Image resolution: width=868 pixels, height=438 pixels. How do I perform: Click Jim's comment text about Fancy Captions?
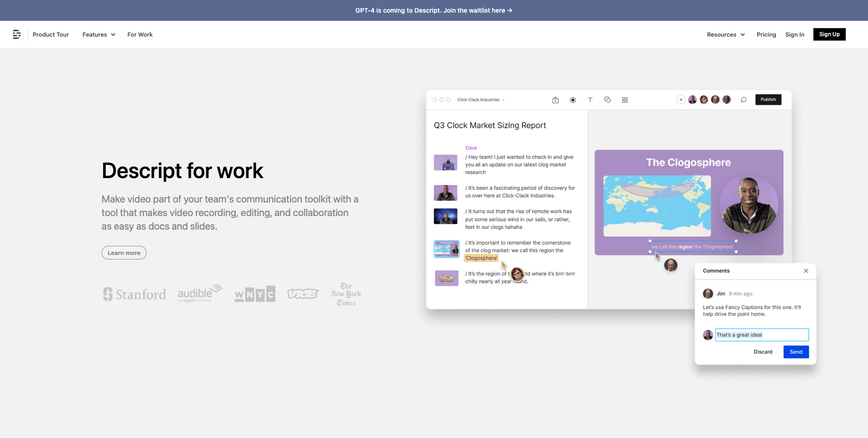pyautogui.click(x=752, y=311)
